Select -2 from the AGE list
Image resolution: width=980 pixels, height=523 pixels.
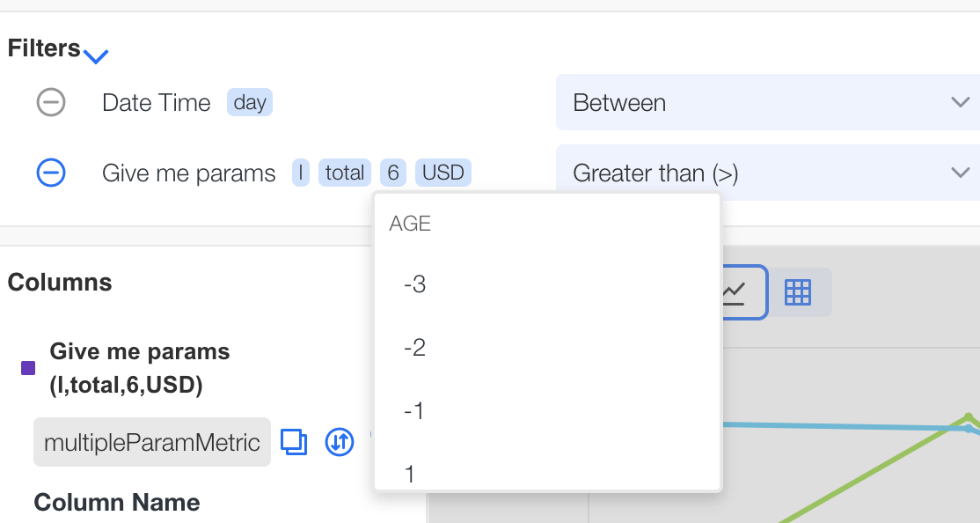click(547, 347)
